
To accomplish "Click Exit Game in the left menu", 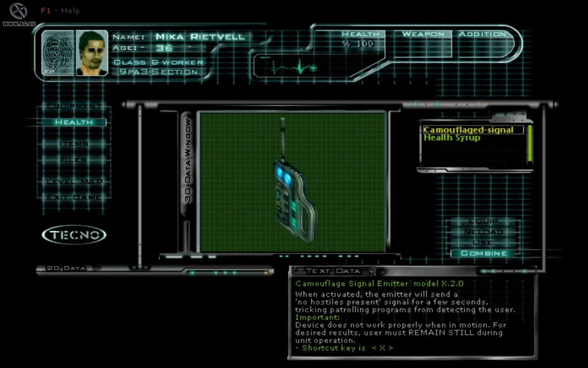I will tap(74, 197).
